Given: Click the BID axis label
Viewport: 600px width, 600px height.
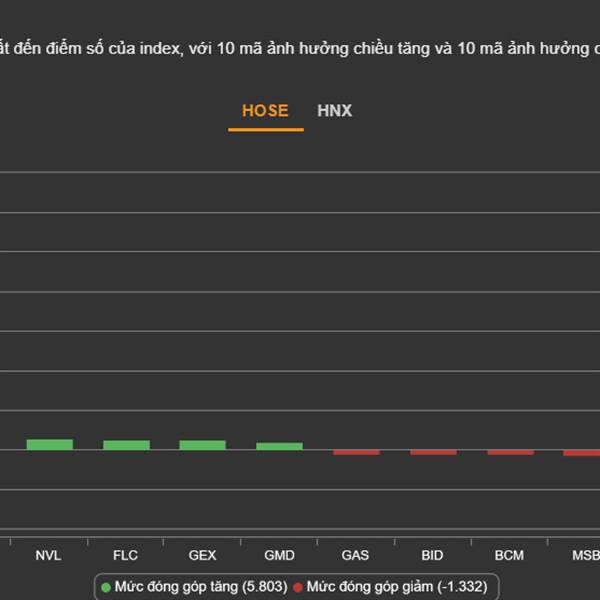Looking at the screenshot, I should coord(432,555).
